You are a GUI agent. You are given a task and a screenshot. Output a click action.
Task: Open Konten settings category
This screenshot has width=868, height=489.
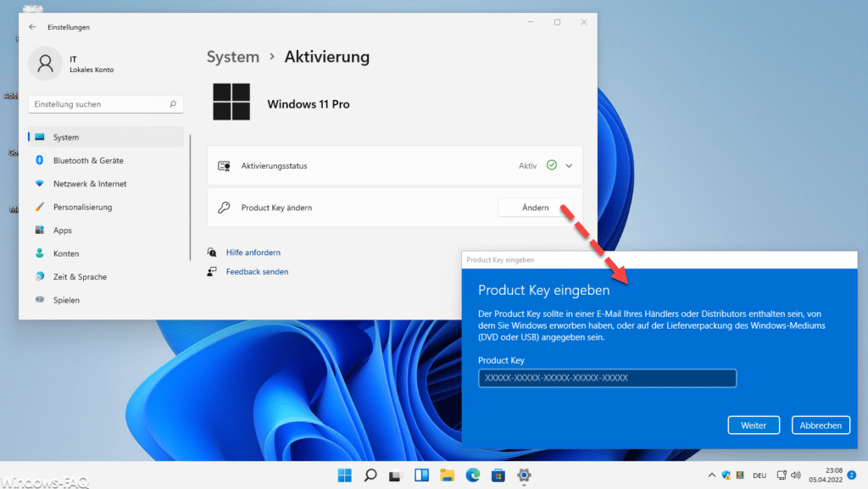105,253
